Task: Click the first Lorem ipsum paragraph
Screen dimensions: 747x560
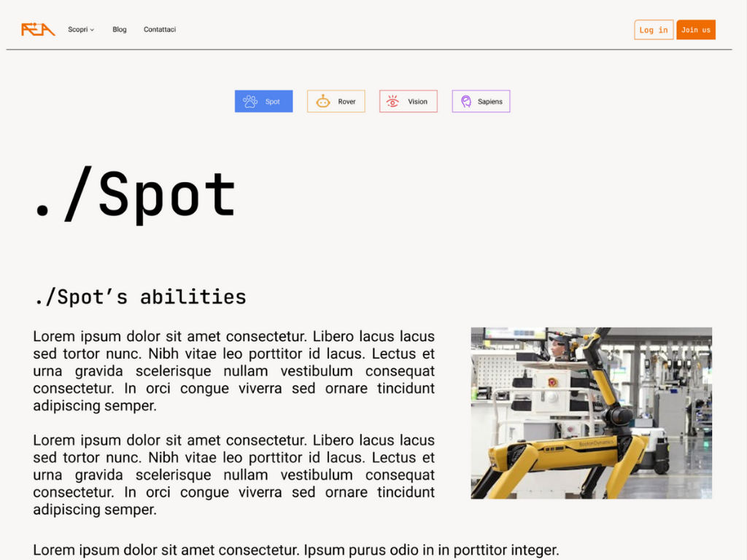Action: pos(233,371)
